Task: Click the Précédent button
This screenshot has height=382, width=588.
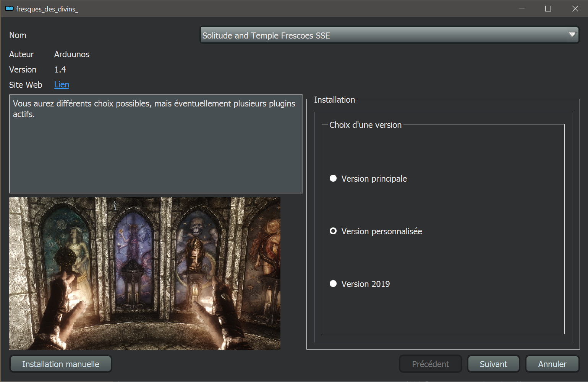Action: [x=431, y=364]
